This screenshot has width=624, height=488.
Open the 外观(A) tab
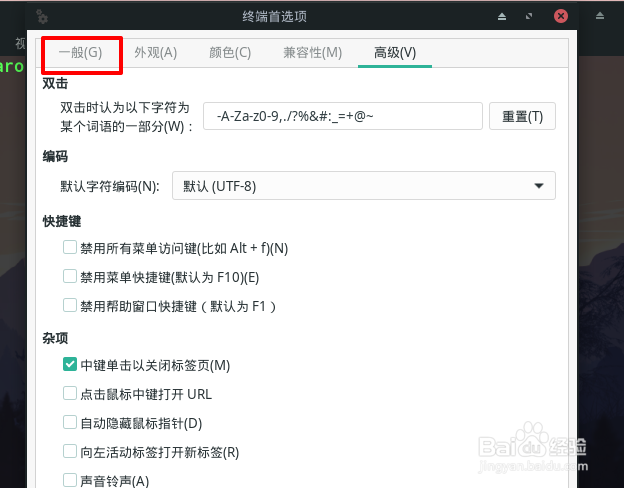coord(156,53)
